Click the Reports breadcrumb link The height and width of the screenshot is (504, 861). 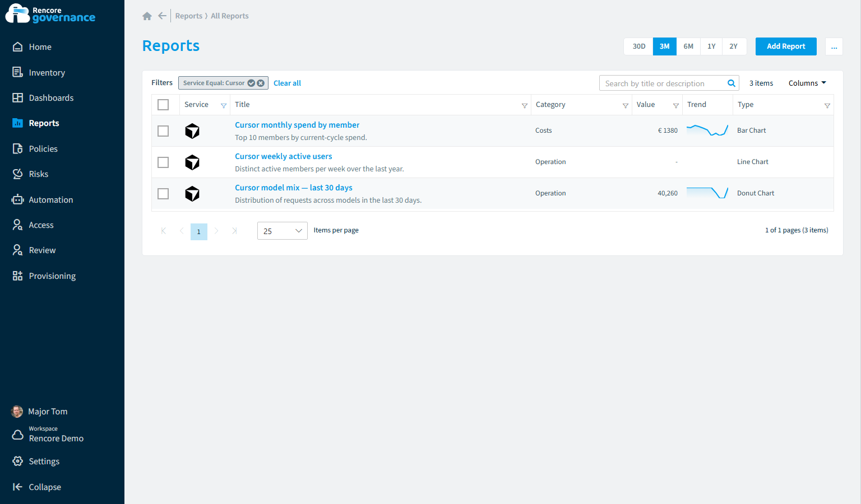(188, 16)
